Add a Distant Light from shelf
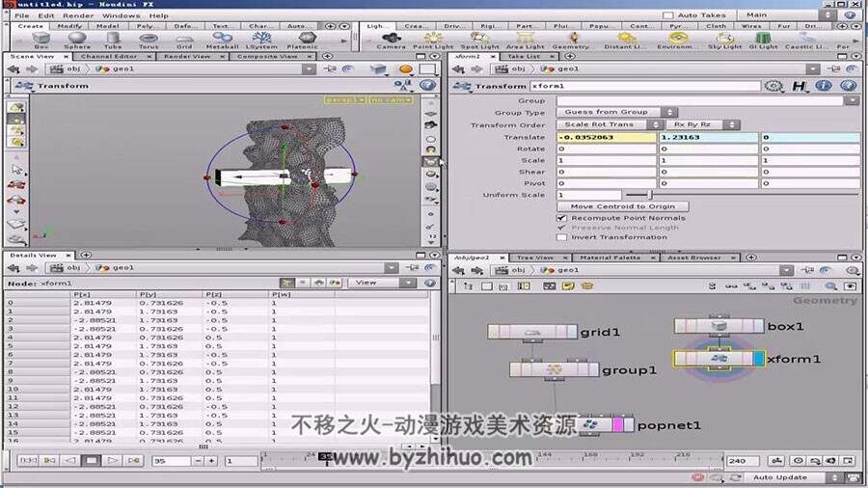 click(x=625, y=40)
